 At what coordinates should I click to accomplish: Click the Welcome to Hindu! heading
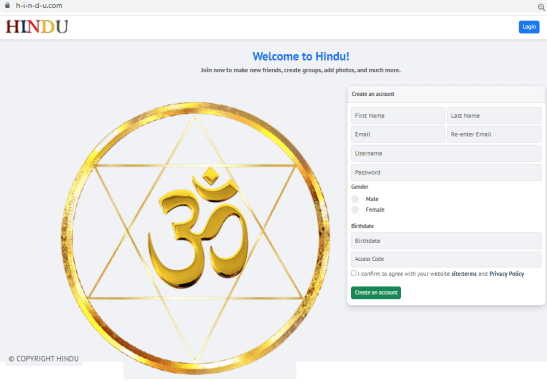[301, 57]
